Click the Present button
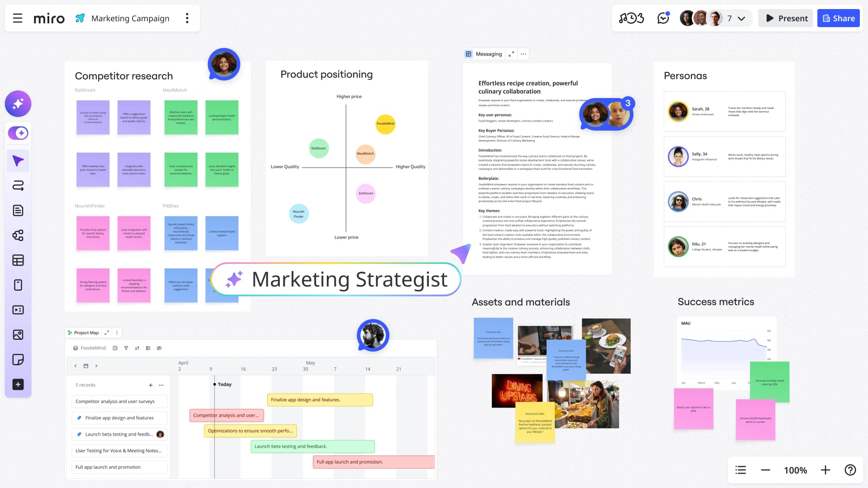This screenshot has height=488, width=868. pyautogui.click(x=786, y=18)
